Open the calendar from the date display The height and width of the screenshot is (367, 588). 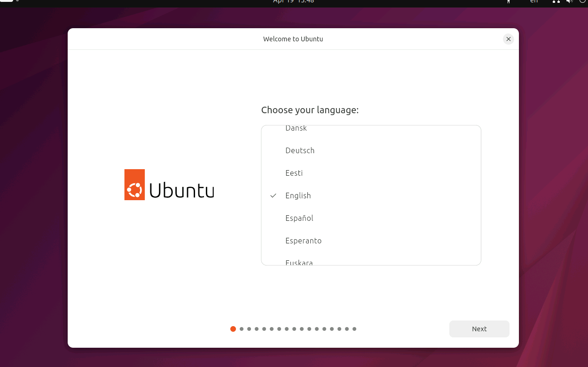(293, 2)
